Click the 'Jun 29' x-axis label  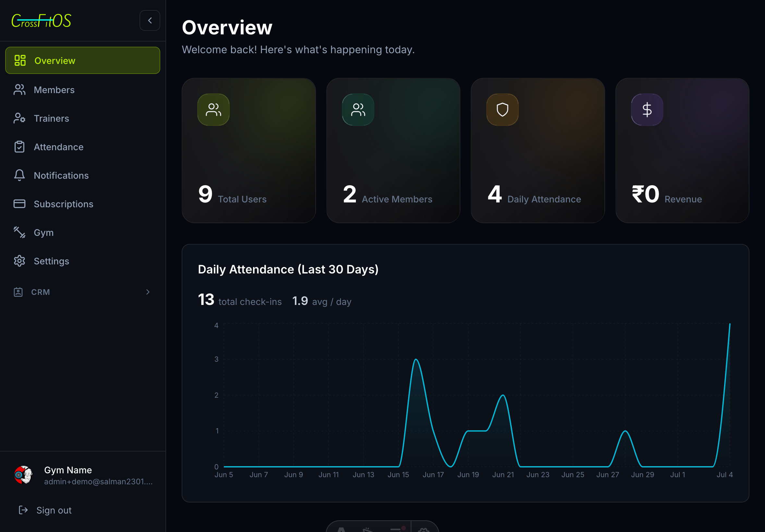(x=642, y=475)
